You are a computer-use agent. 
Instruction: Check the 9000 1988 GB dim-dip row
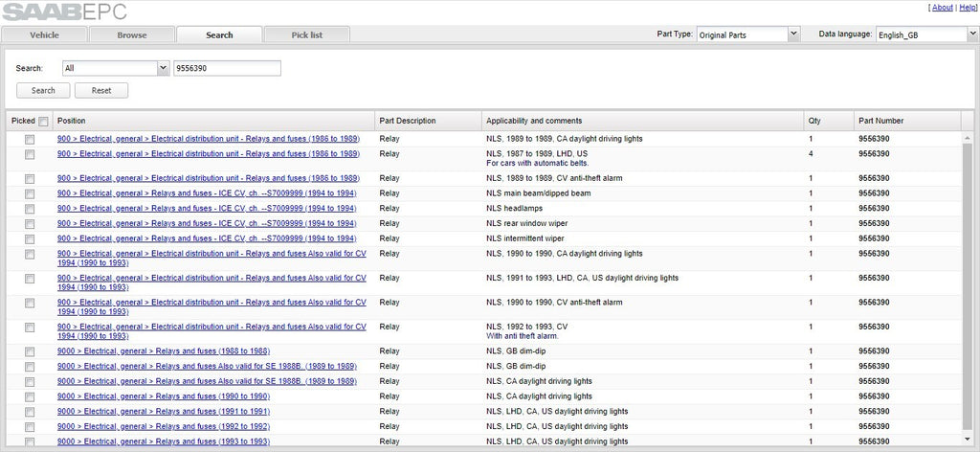30,352
